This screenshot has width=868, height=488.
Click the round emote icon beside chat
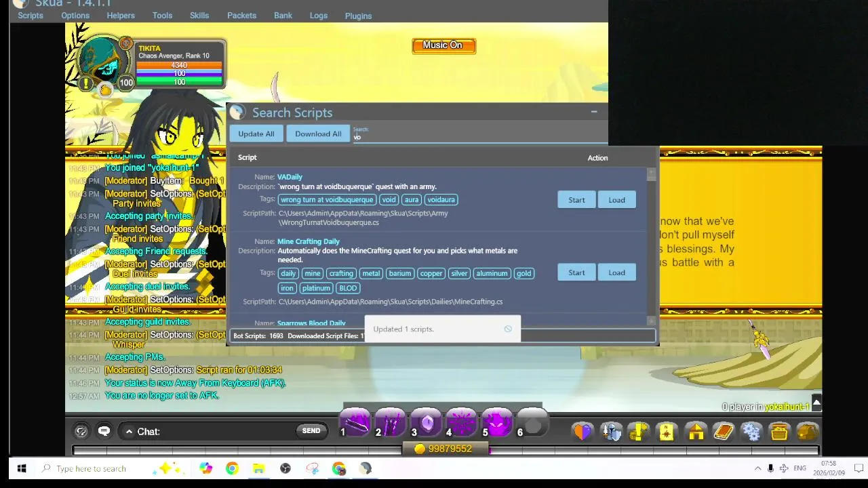(81, 431)
